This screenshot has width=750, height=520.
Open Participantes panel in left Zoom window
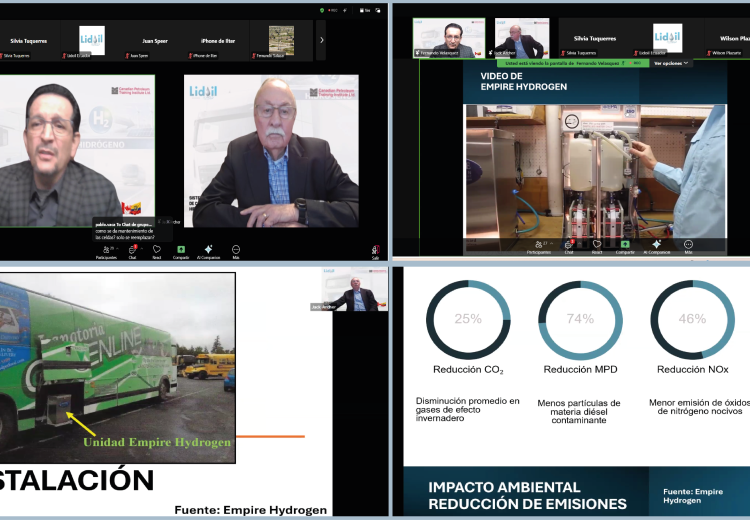[106, 249]
